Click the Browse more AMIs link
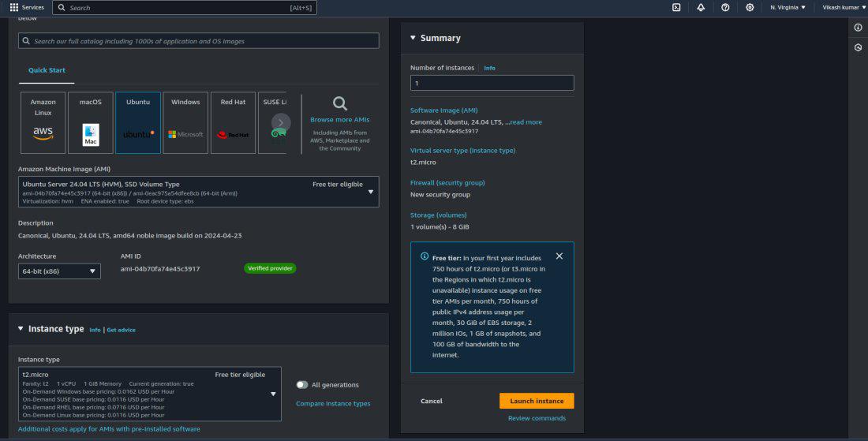The height and width of the screenshot is (441, 868). click(x=340, y=119)
